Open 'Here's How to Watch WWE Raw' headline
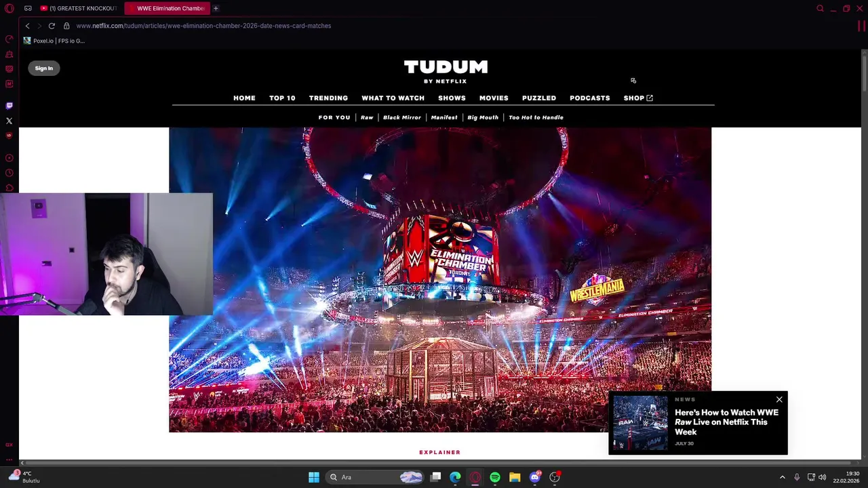The image size is (868, 488). (726, 422)
